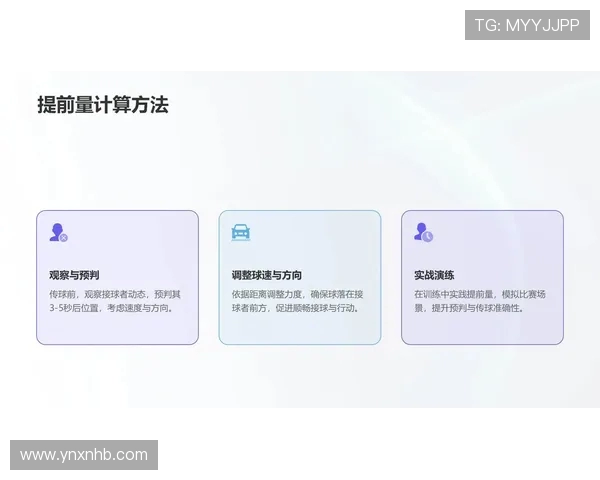Click the description starting 在训练中实践提前量
Image resolution: width=600 pixels, height=480 pixels.
[x=480, y=301]
